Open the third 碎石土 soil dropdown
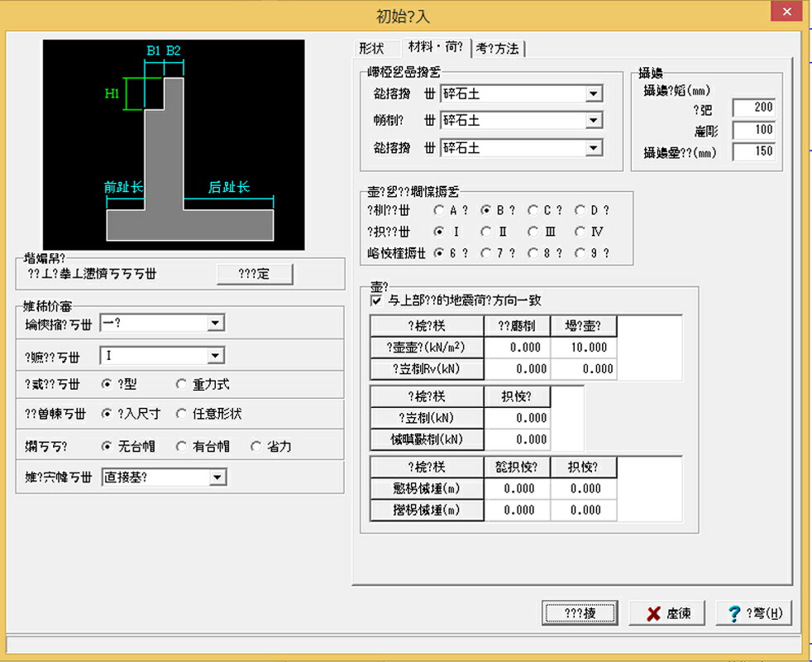The width and height of the screenshot is (812, 662). [594, 148]
